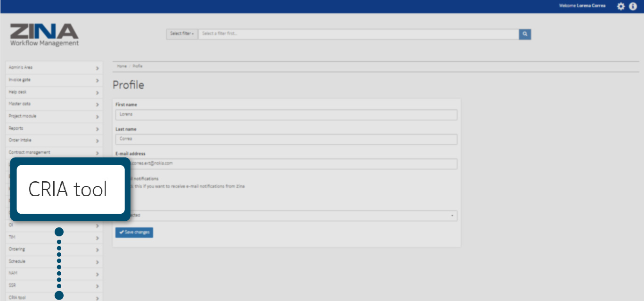Click the First name input field
Viewport: 644px width, 301px height.
coord(286,115)
